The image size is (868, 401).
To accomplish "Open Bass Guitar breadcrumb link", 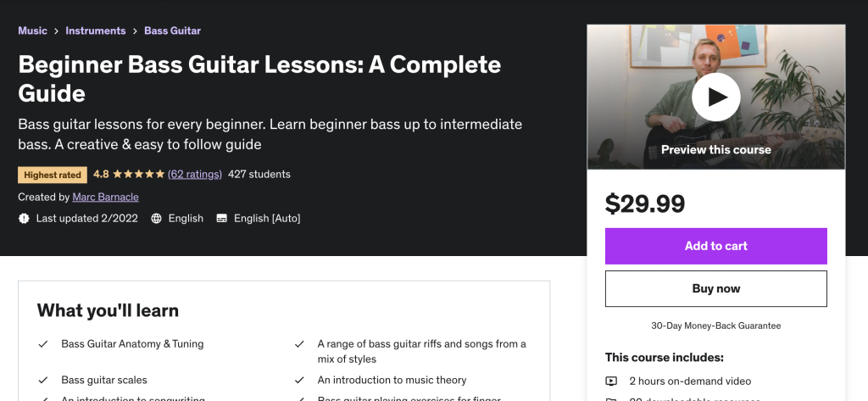I will pyautogui.click(x=172, y=31).
